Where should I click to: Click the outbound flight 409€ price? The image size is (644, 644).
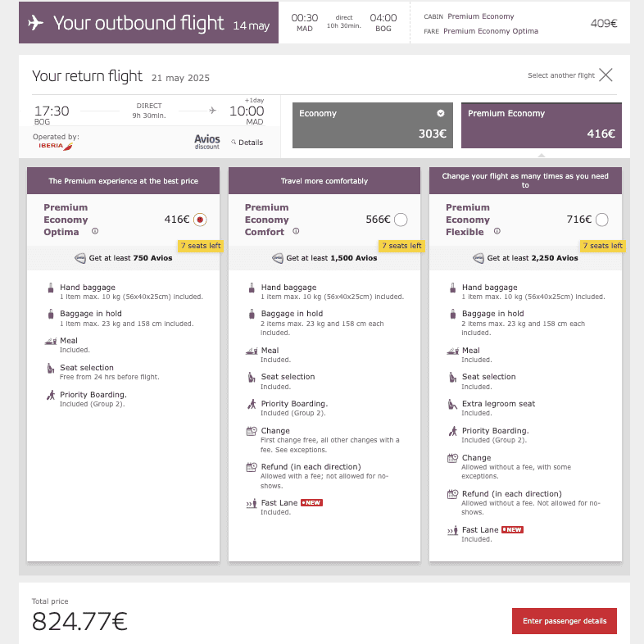(x=603, y=23)
